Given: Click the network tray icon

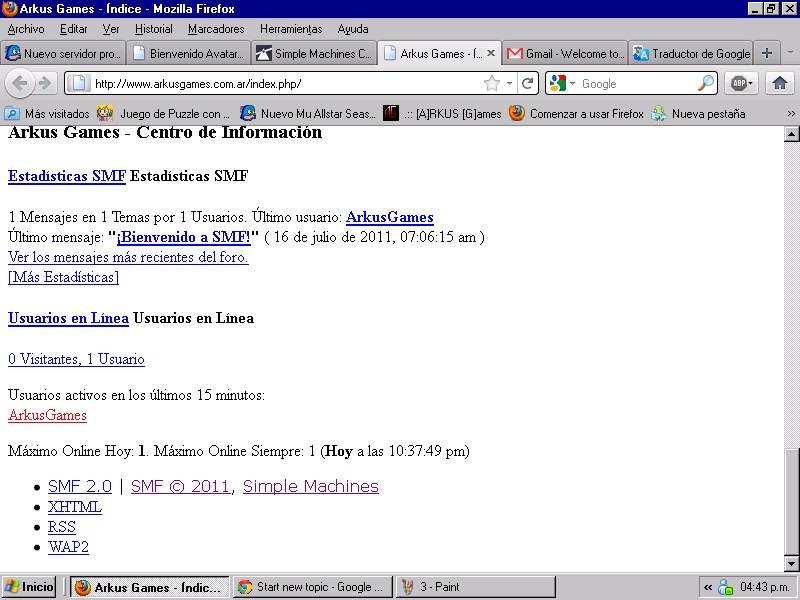Looking at the screenshot, I should (726, 587).
